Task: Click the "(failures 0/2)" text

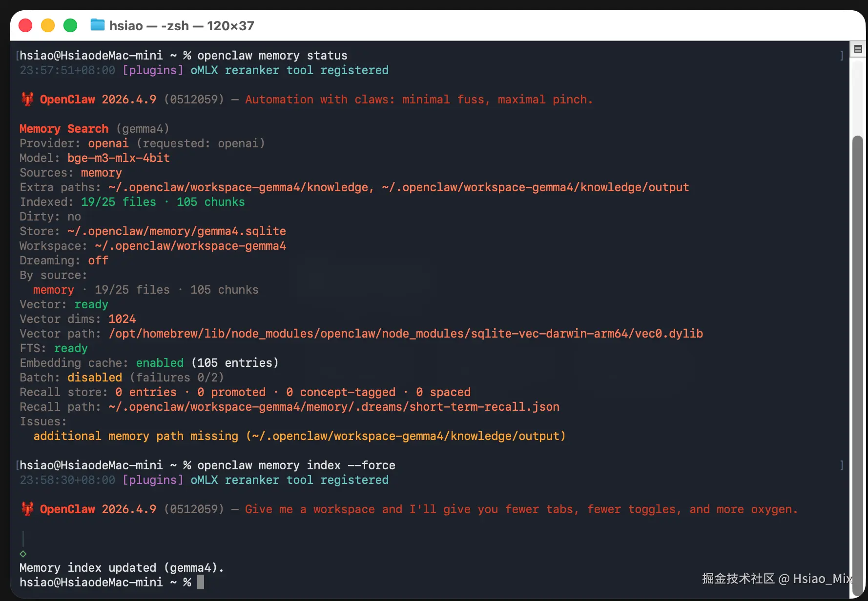Action: pos(177,378)
